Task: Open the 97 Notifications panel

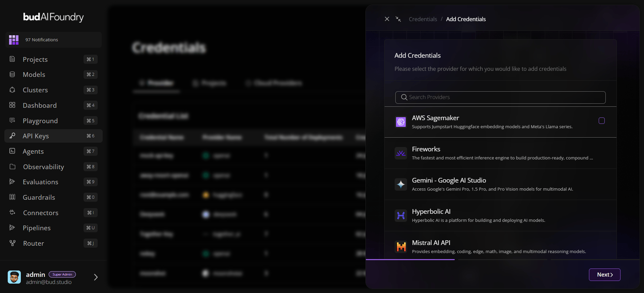Action: click(54, 40)
